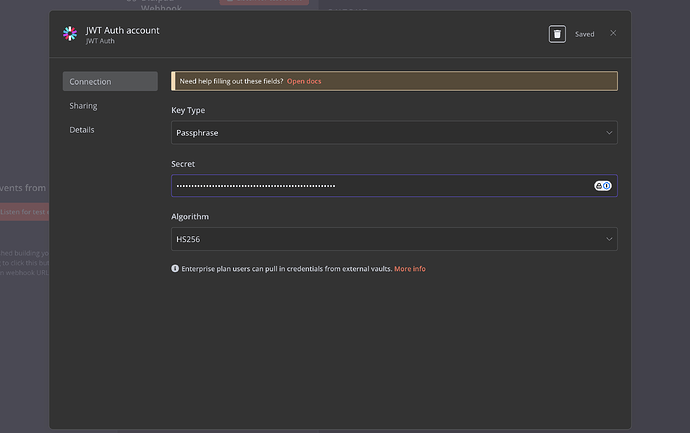
Task: Click the credential name JWT Auth account
Action: coord(122,30)
